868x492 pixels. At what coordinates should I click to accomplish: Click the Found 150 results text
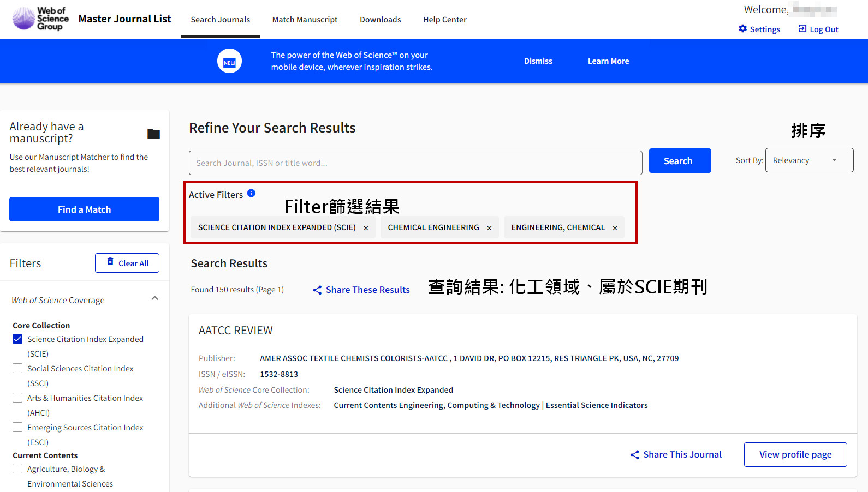coord(237,290)
